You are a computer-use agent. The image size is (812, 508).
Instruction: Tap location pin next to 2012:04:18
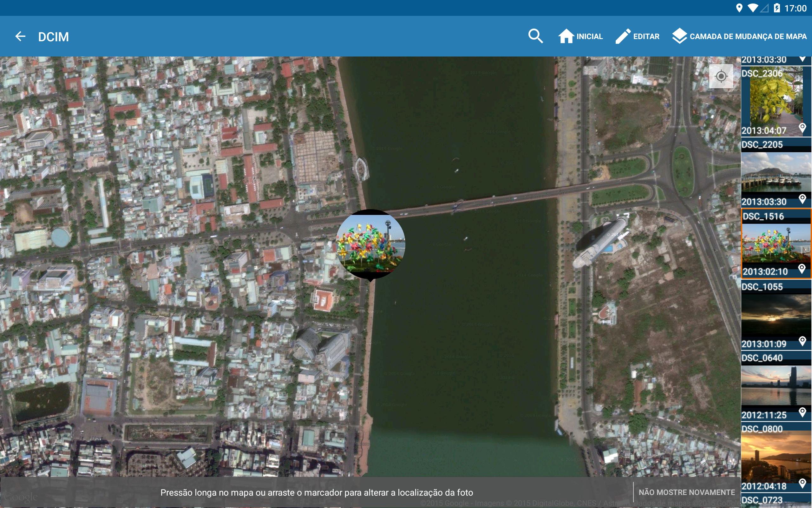coord(802,484)
